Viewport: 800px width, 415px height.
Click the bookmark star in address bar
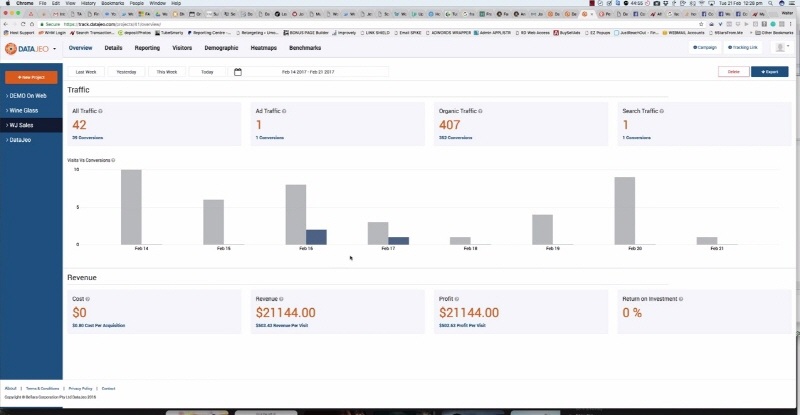tap(702, 24)
